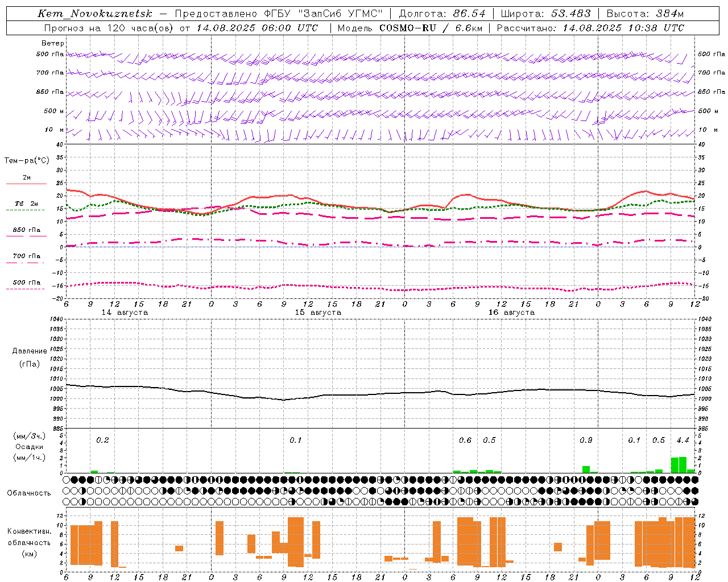
Task: Click the station title Kem_Novokuznetsk
Action: pyautogui.click(x=95, y=14)
